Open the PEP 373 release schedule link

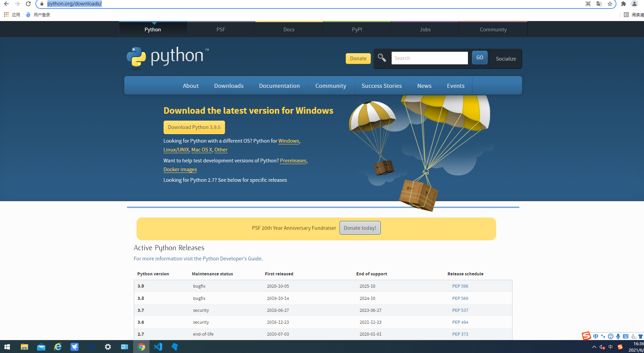pyautogui.click(x=460, y=334)
